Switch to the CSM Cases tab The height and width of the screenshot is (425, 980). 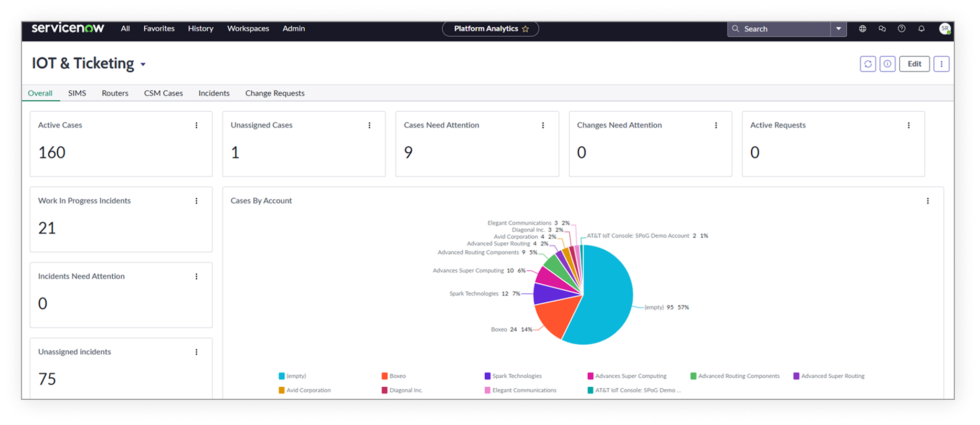tap(164, 93)
